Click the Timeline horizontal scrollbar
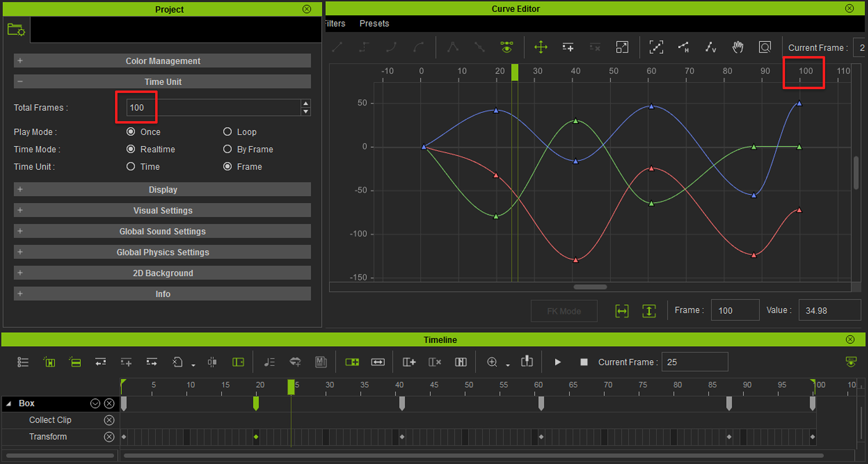868x464 pixels. click(473, 456)
